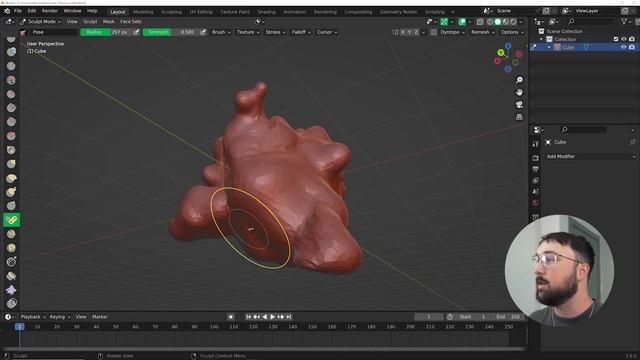
Task: Open the outliner filter funnel
Action: (x=624, y=21)
